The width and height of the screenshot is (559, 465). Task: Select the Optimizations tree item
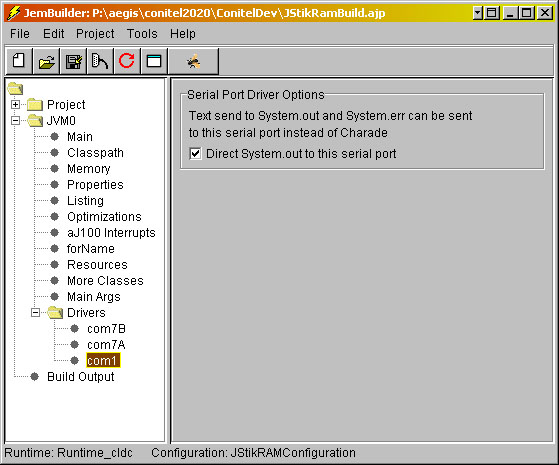[x=104, y=217]
